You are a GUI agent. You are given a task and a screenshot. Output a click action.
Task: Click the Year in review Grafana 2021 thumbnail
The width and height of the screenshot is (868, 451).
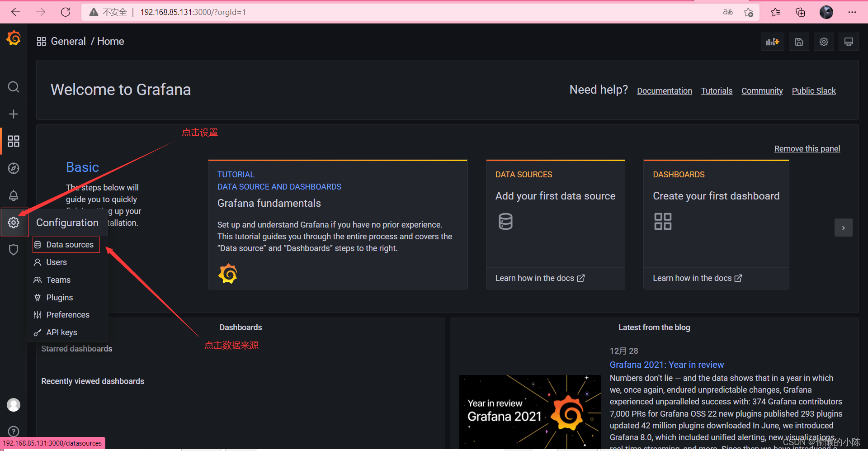point(530,412)
